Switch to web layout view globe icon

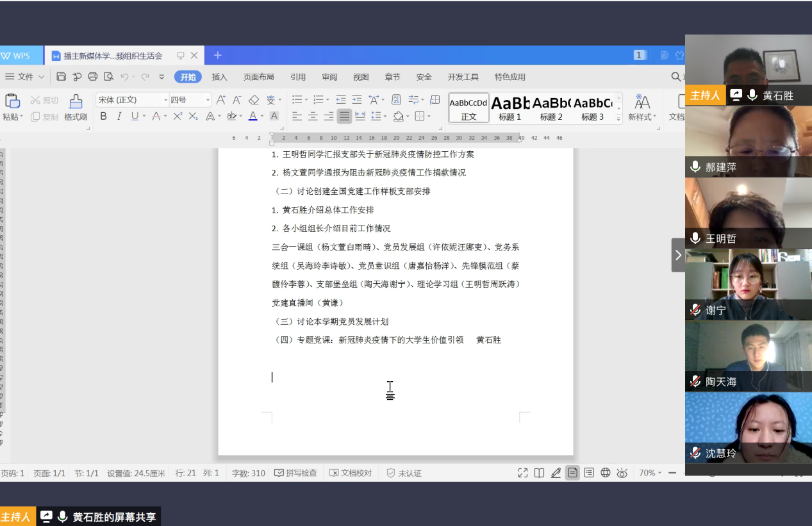pyautogui.click(x=605, y=473)
